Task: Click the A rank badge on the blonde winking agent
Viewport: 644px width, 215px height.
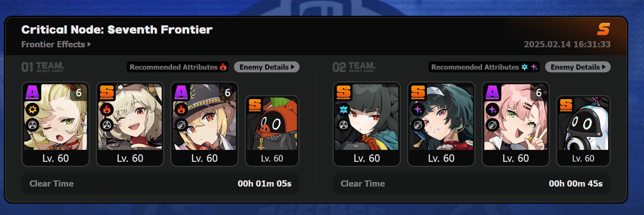Action: point(33,93)
